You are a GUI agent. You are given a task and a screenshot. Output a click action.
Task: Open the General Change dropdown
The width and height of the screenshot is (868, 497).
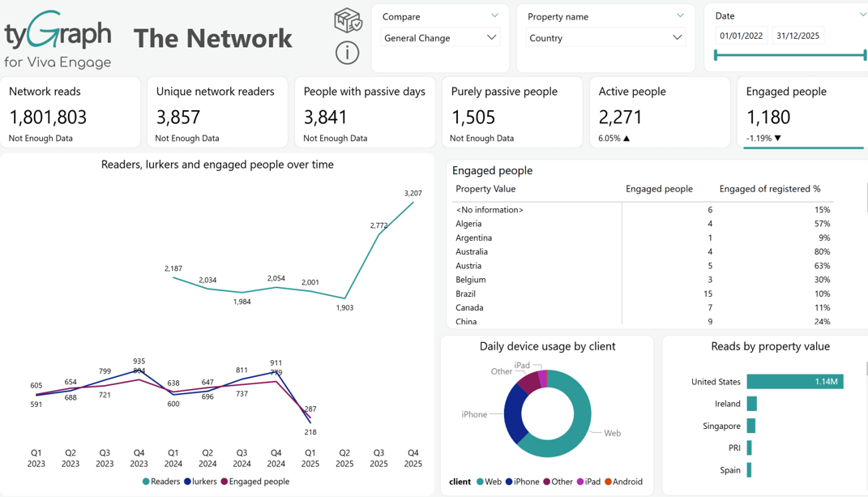click(x=440, y=37)
